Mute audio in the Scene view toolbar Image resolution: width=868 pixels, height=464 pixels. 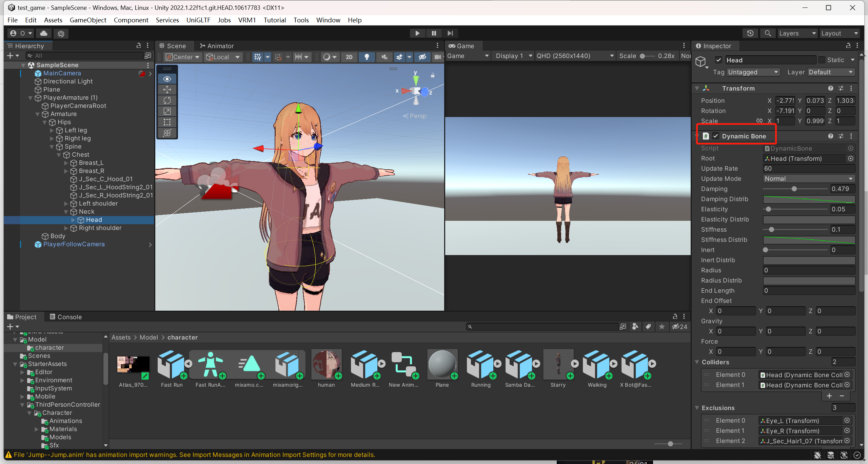click(383, 57)
